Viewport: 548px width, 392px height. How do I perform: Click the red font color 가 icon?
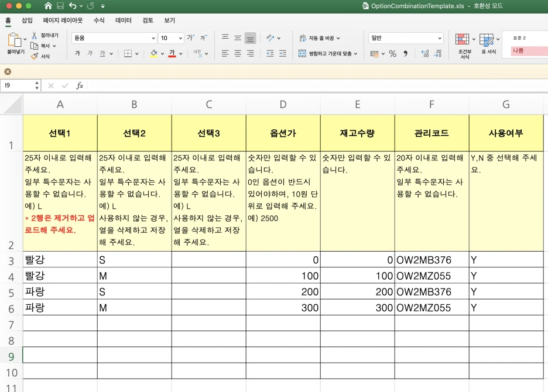(172, 53)
